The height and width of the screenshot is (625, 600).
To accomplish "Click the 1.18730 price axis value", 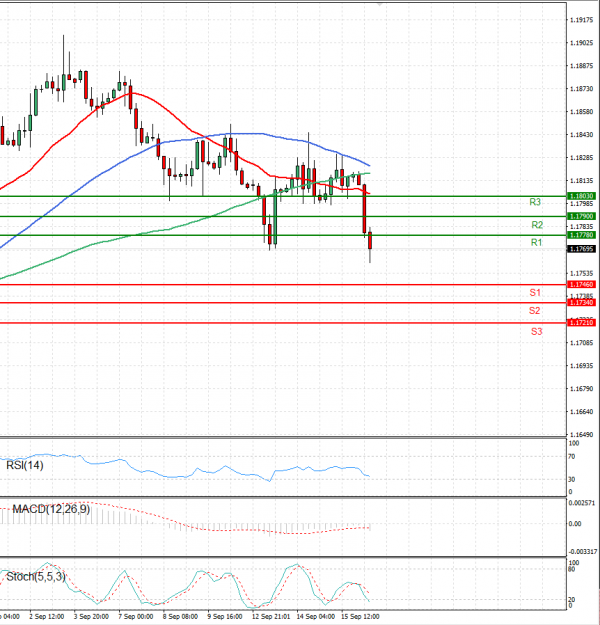I will click(x=581, y=89).
